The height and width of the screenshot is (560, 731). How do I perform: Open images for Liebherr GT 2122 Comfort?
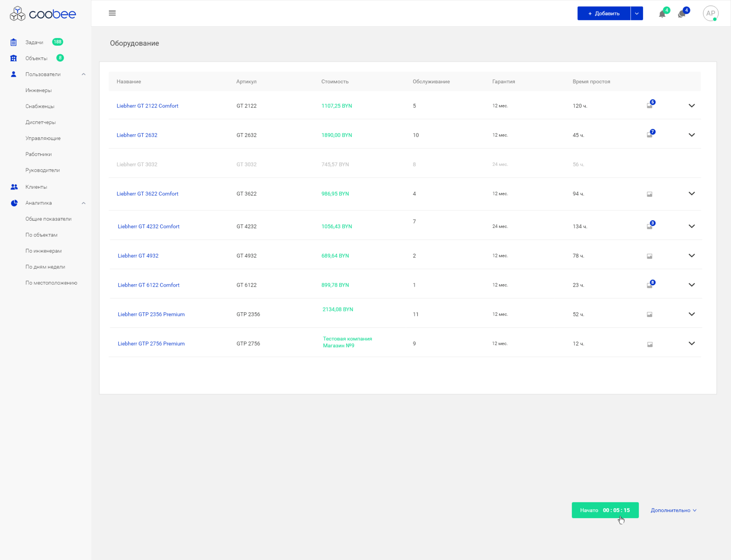point(650,106)
